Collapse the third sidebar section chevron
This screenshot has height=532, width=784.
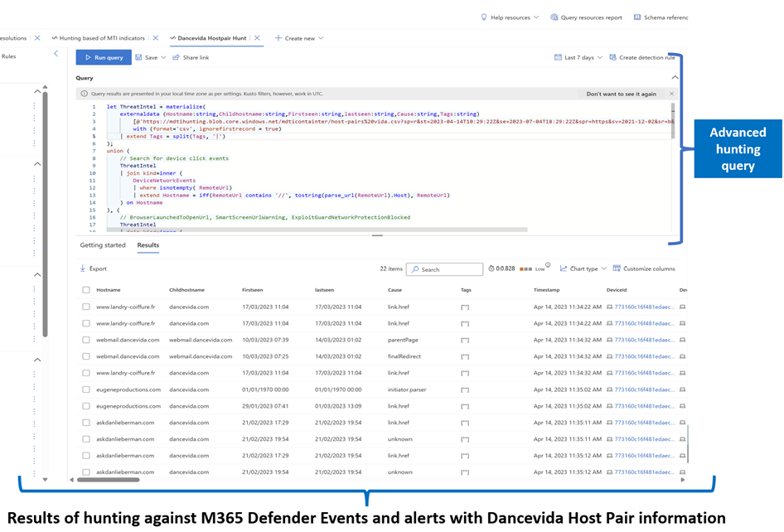click(37, 274)
